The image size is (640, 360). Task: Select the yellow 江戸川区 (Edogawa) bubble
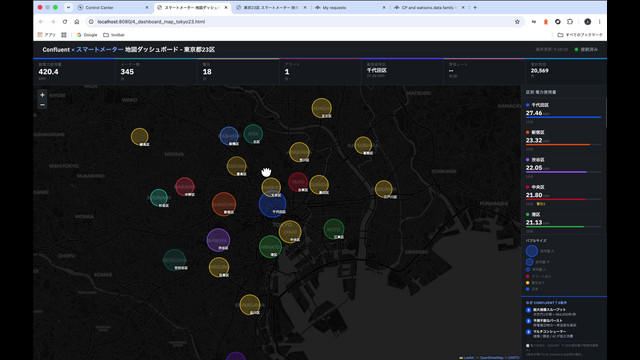(x=384, y=189)
